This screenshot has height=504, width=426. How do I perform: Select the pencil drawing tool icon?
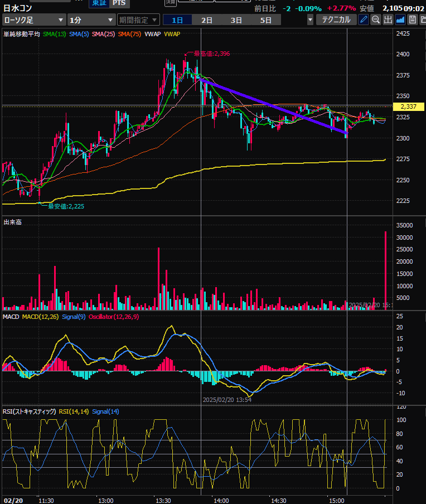[364, 20]
